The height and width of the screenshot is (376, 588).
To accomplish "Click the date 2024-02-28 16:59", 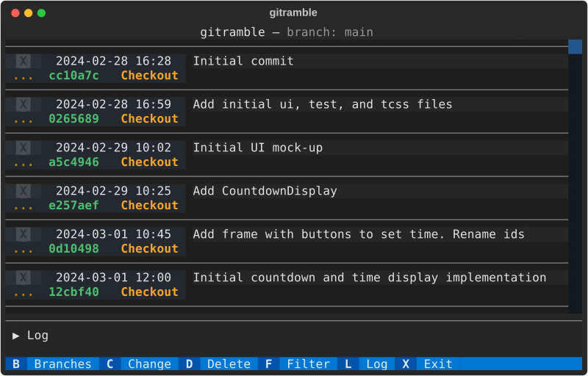I will [x=114, y=104].
